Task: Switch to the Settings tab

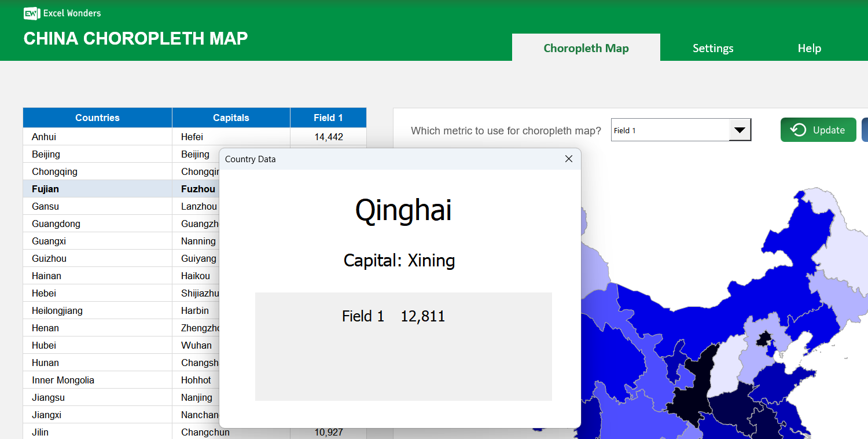Action: click(x=712, y=48)
